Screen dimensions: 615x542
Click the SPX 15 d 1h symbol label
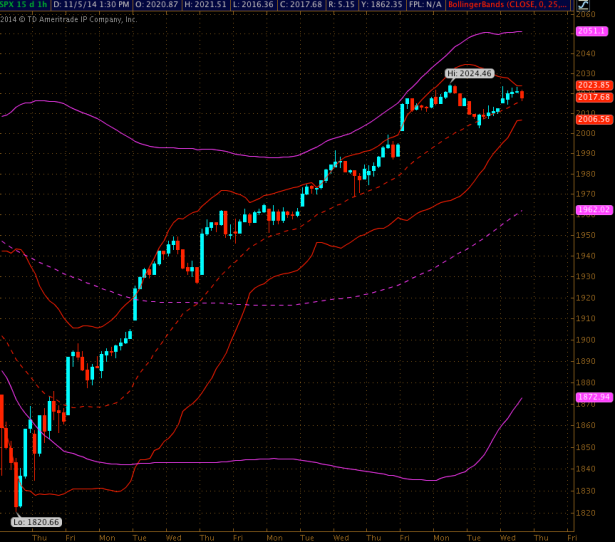point(24,5)
